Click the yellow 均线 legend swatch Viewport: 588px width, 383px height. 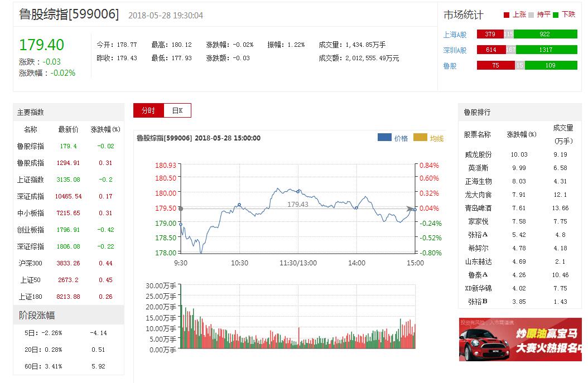click(x=420, y=138)
